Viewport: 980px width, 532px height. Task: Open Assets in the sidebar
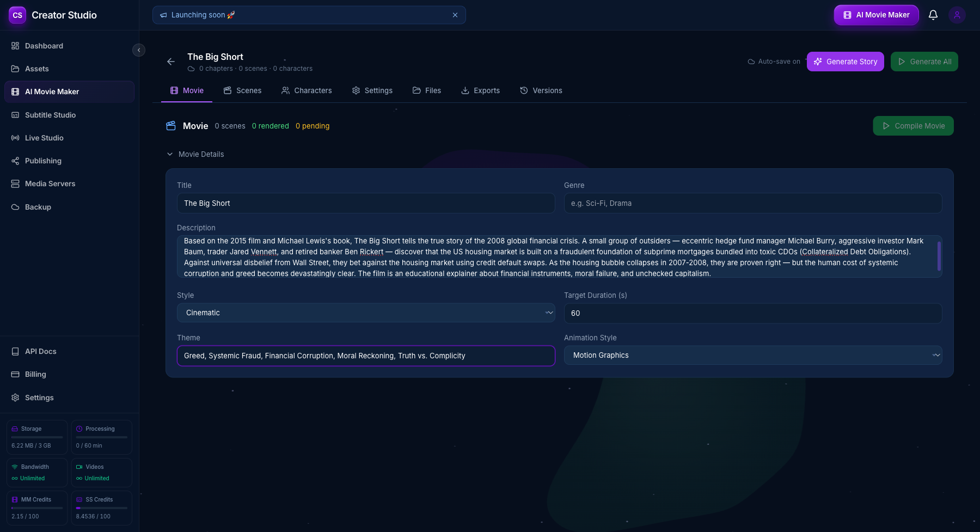point(69,69)
